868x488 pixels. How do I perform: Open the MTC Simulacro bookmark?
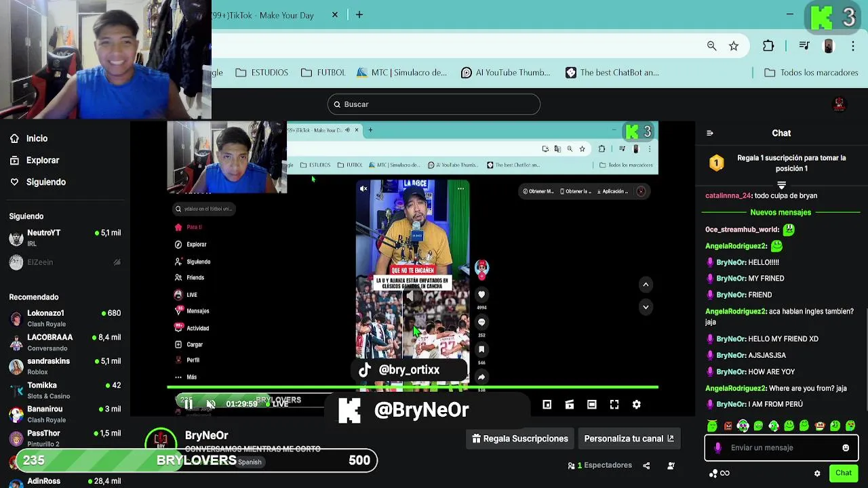(x=401, y=73)
